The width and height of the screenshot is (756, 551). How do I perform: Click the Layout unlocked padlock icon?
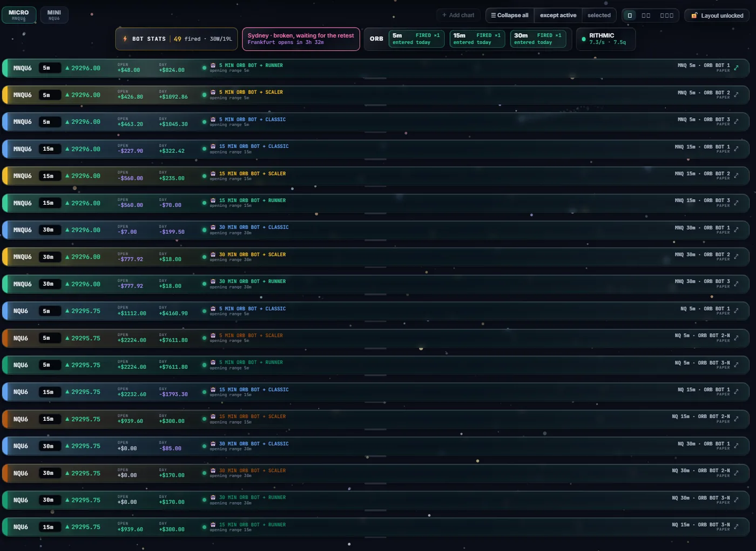point(694,16)
